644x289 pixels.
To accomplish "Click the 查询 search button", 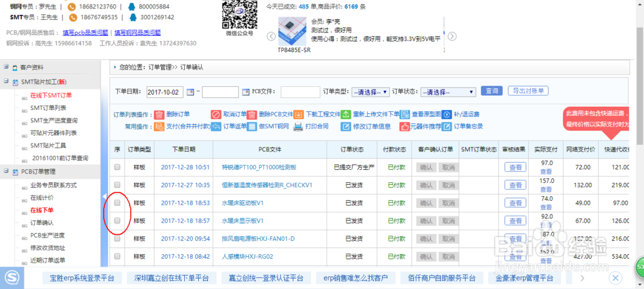I will (491, 91).
